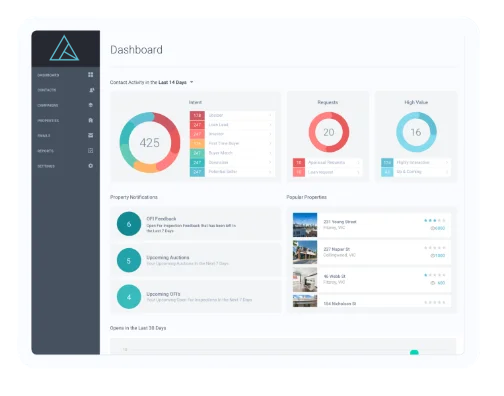Expand the Highly Interactive row chevron

tap(447, 163)
